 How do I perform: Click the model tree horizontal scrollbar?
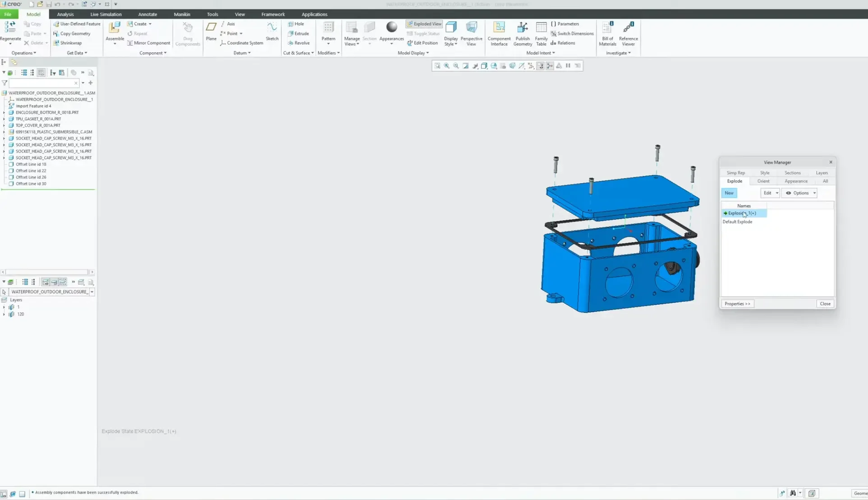pyautogui.click(x=47, y=272)
